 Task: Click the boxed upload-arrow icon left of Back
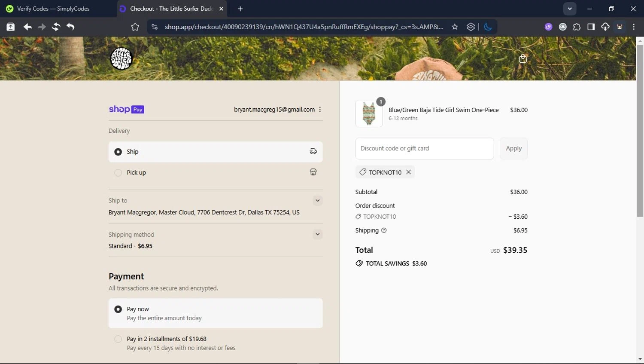coord(11,27)
